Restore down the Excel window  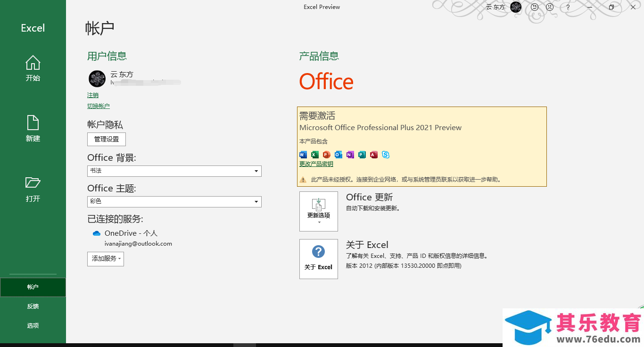611,7
